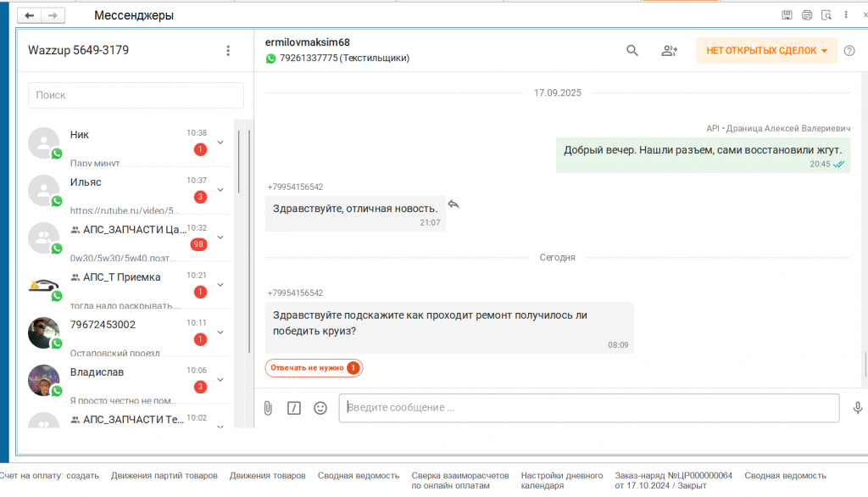Click 'Отвечать не нужно' button
This screenshot has height=497, width=868.
coord(314,368)
